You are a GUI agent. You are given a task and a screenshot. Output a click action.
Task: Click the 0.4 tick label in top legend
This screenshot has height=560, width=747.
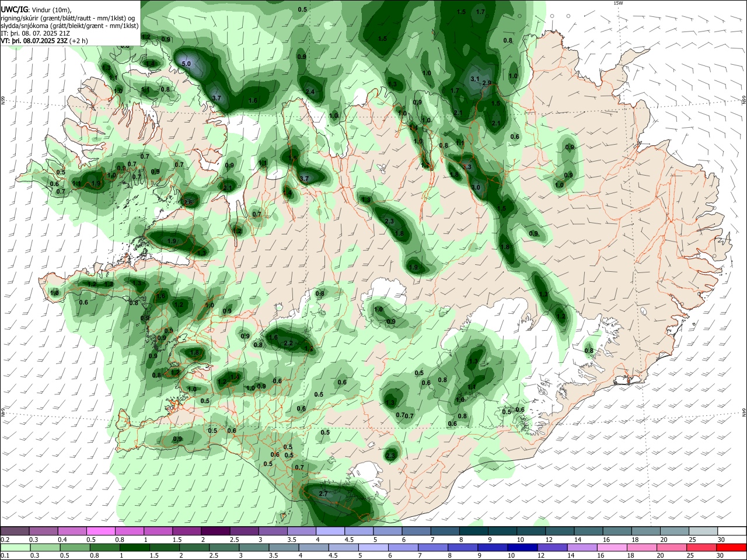(x=62, y=540)
